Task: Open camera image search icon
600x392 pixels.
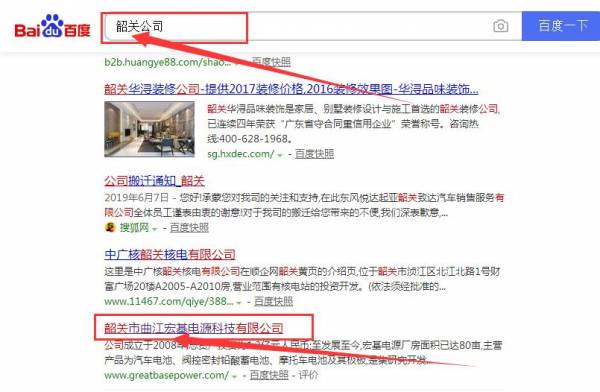Action: (501, 26)
